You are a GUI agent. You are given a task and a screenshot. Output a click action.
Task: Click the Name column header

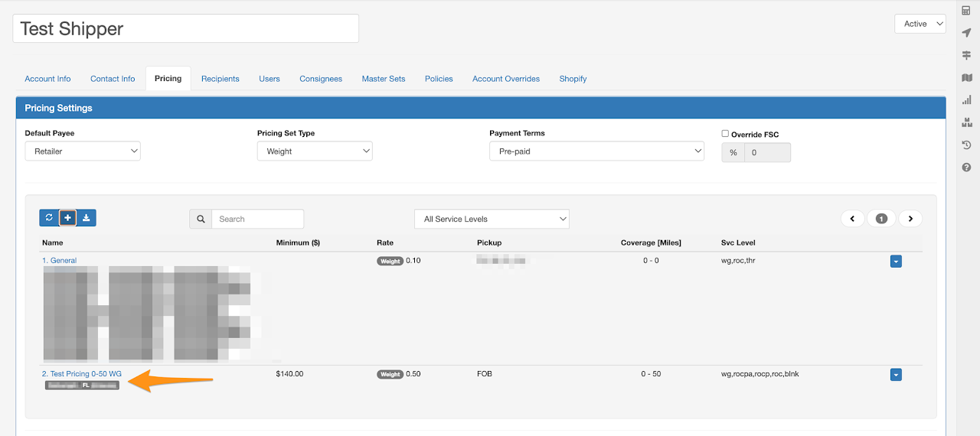tap(53, 242)
